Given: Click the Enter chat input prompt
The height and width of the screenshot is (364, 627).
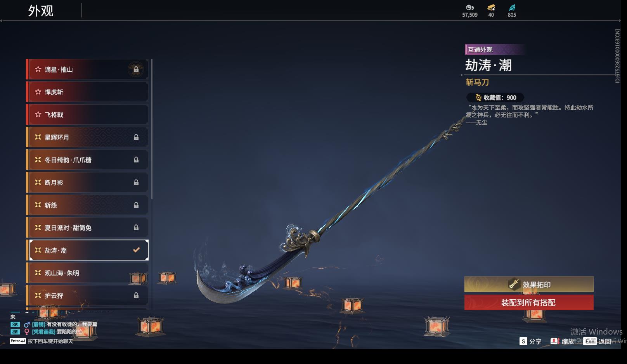Looking at the screenshot, I should pos(42,341).
